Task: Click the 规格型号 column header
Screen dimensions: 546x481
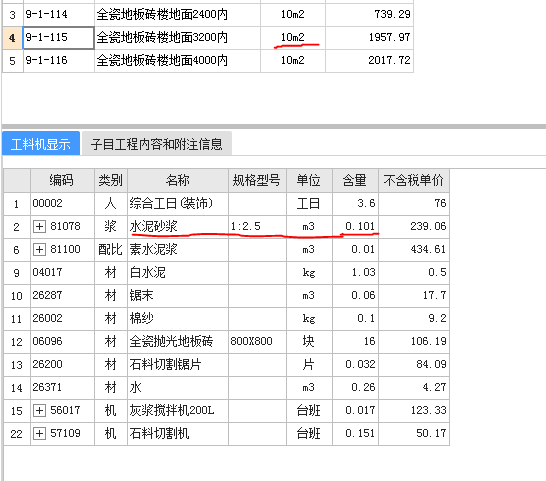Action: [x=257, y=180]
